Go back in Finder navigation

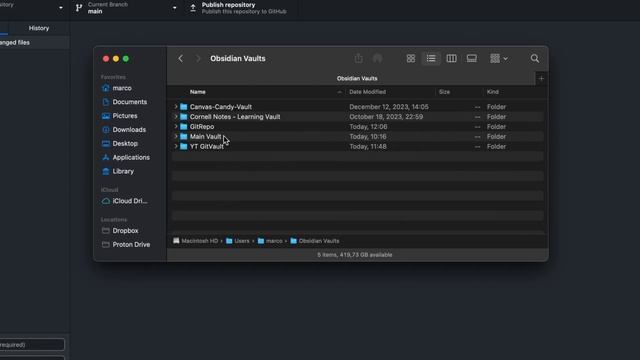coord(180,58)
